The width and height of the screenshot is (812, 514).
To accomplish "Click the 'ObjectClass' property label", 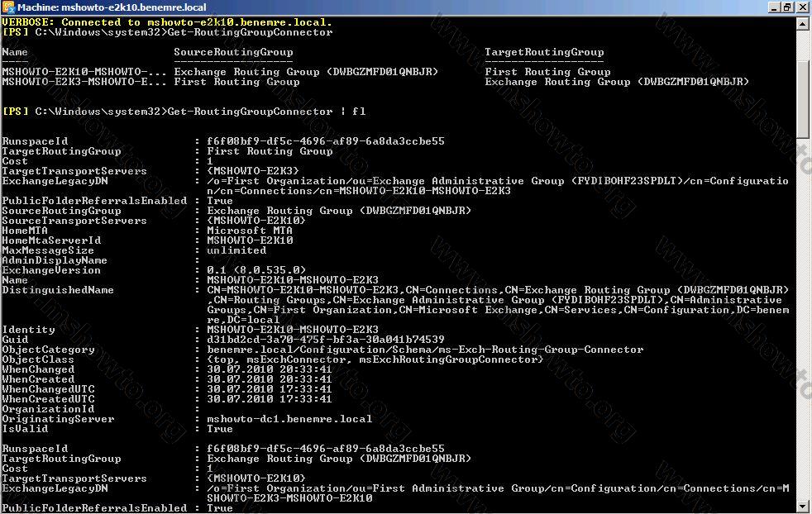I will click(x=38, y=359).
